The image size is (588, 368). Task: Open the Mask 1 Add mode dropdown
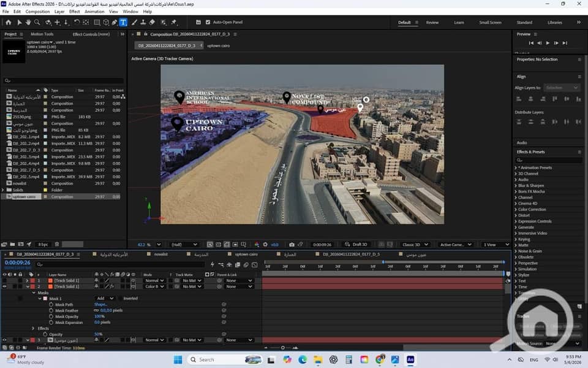tap(105, 299)
